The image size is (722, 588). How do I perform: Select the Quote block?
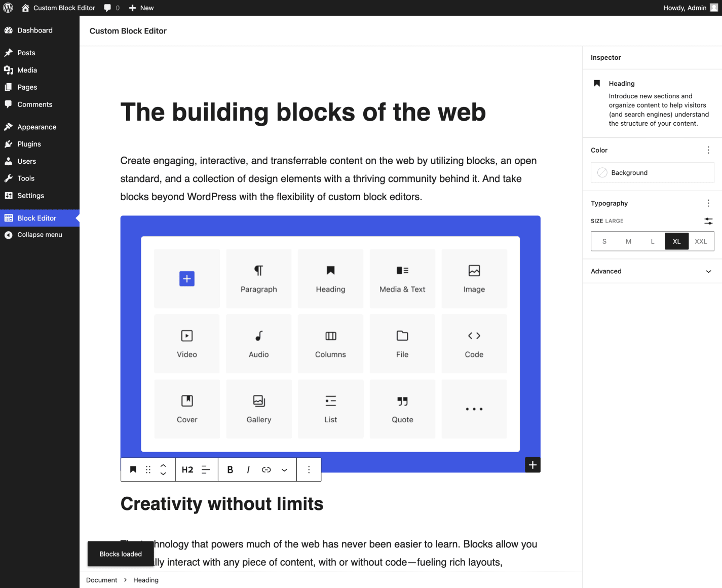click(x=402, y=409)
